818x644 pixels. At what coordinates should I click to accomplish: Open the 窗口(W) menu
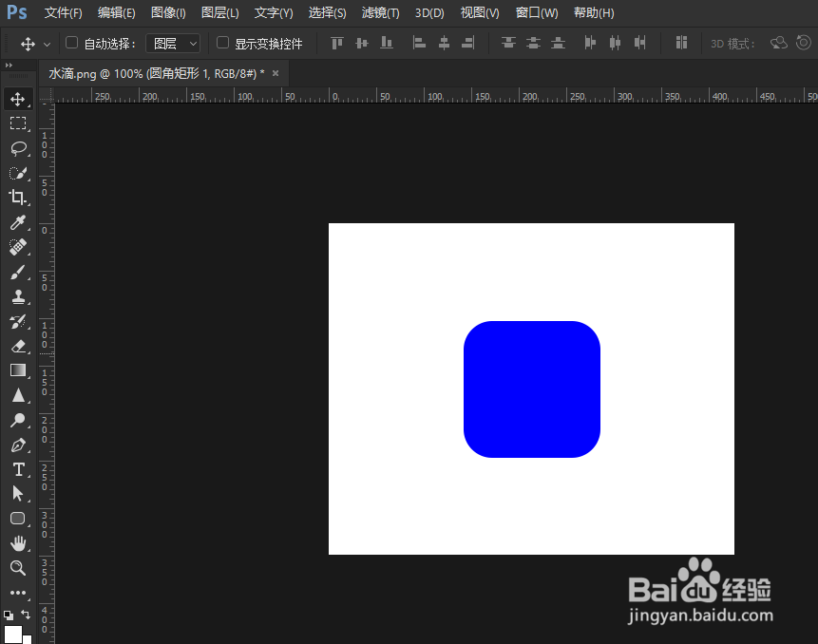pyautogui.click(x=536, y=12)
